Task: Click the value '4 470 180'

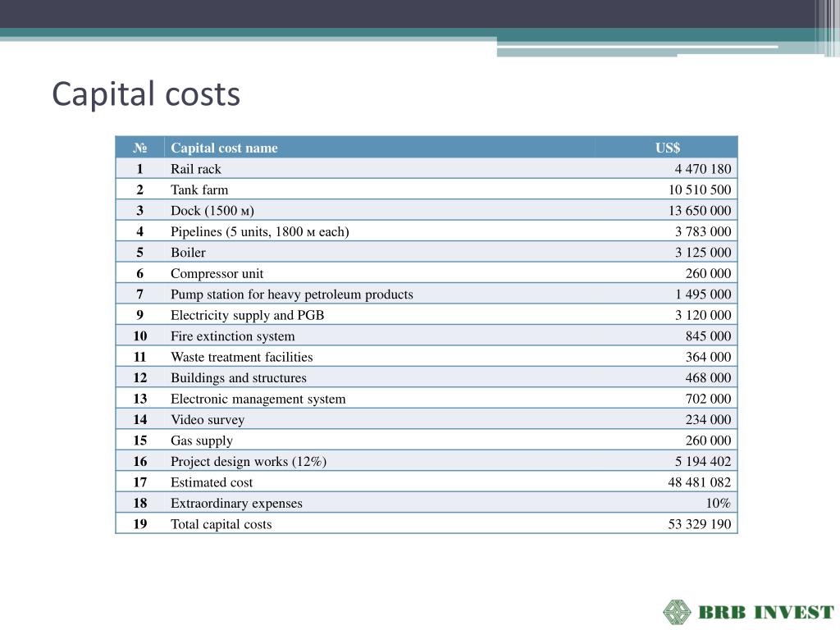Action: pyautogui.click(x=703, y=169)
